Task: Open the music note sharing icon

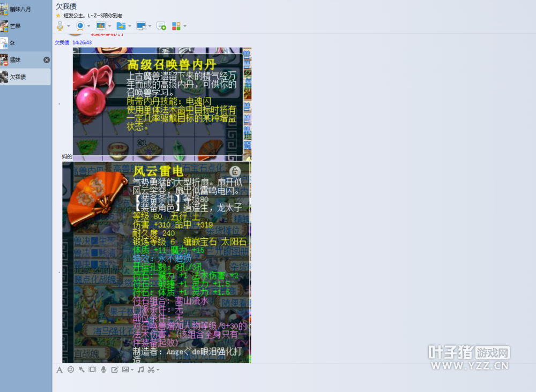Action: click(140, 370)
